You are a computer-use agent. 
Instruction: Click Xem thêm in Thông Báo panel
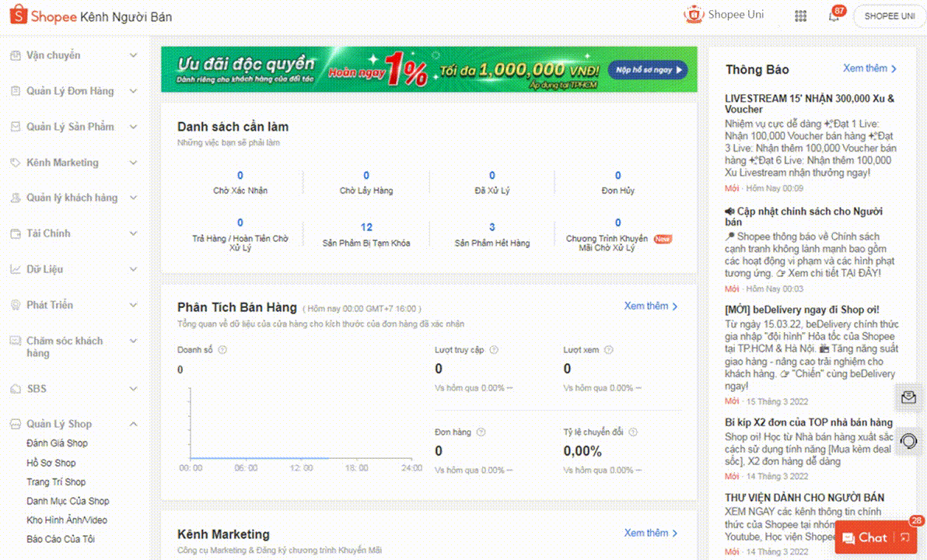(869, 68)
